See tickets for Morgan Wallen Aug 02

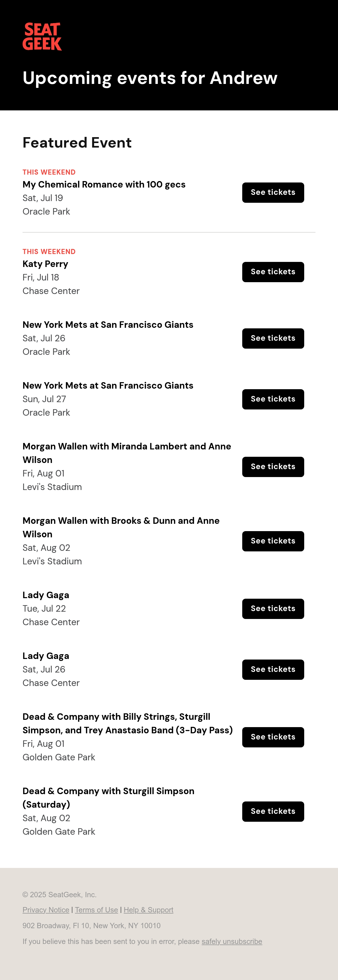[273, 541]
